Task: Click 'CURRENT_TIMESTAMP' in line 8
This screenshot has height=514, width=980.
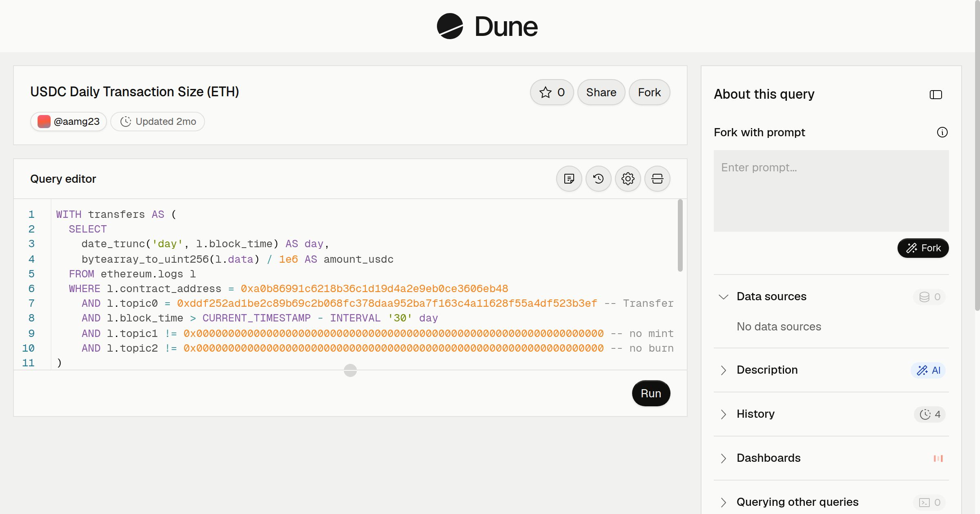Action: pos(256,318)
